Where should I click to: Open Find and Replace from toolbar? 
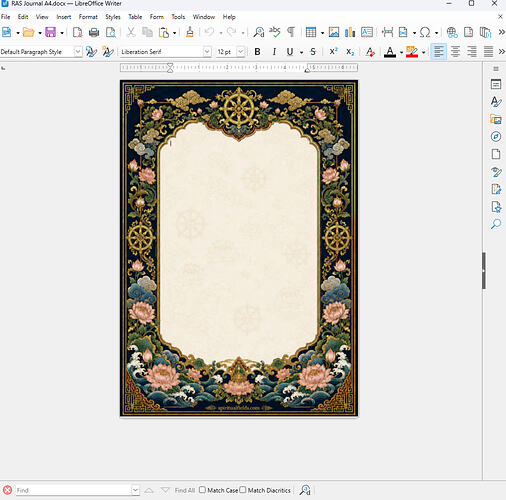tap(258, 32)
